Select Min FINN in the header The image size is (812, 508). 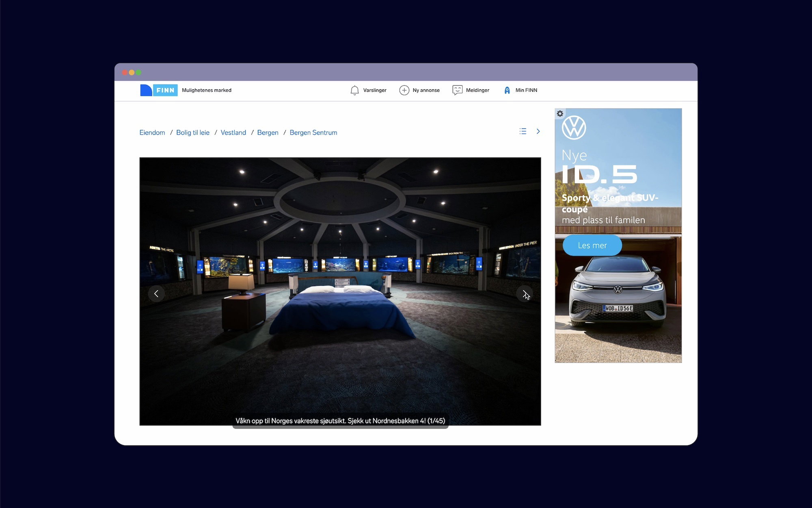(x=526, y=90)
